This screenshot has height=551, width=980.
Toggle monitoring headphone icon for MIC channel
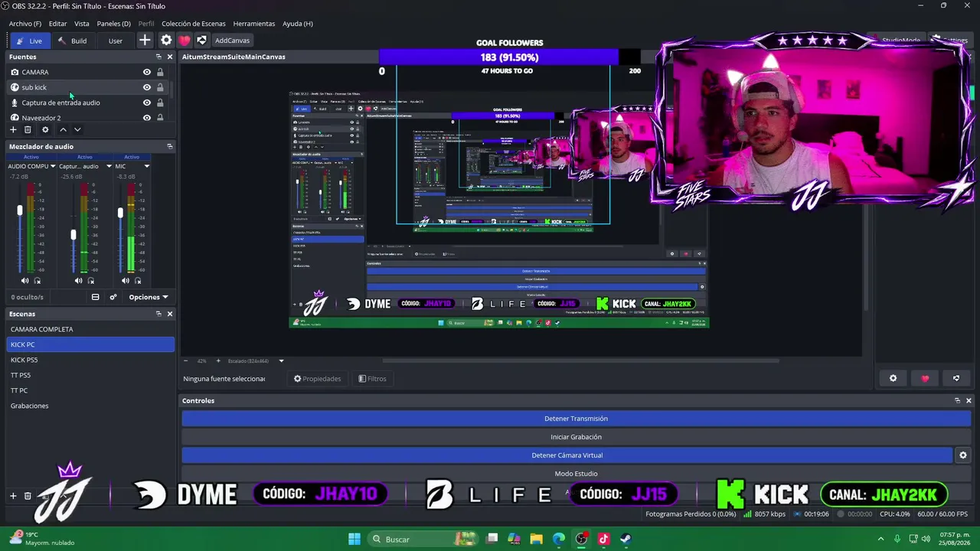pos(138,281)
